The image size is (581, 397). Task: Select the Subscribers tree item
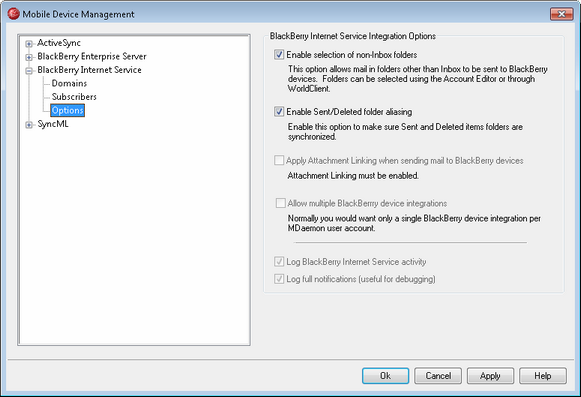tap(74, 97)
